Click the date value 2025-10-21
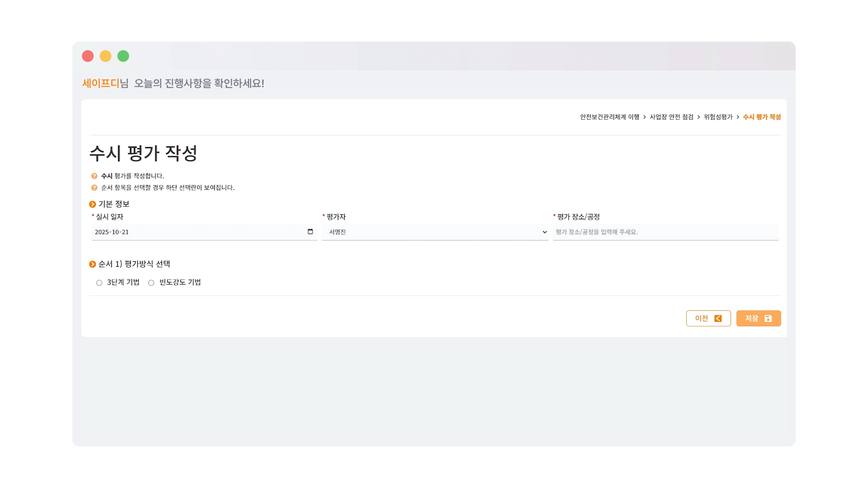Image resolution: width=868 pixels, height=488 pixels. (x=112, y=232)
